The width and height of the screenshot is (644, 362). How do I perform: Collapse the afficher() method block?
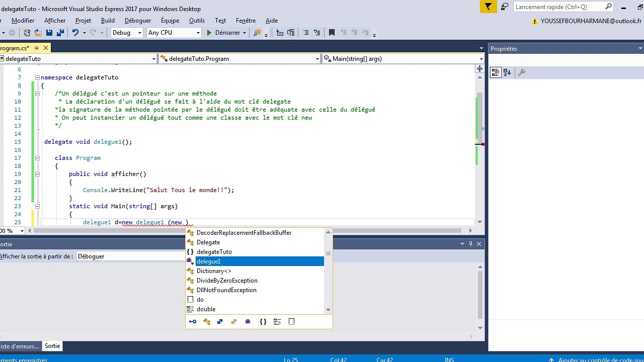37,174
